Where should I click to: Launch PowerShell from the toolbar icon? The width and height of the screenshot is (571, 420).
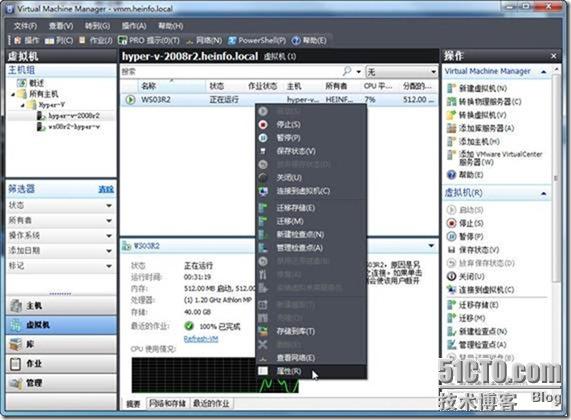pyautogui.click(x=232, y=40)
